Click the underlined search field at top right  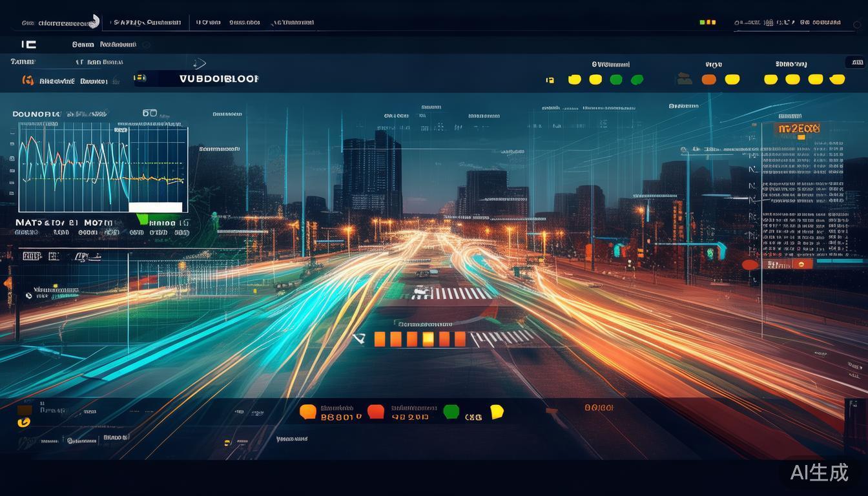tap(788, 23)
